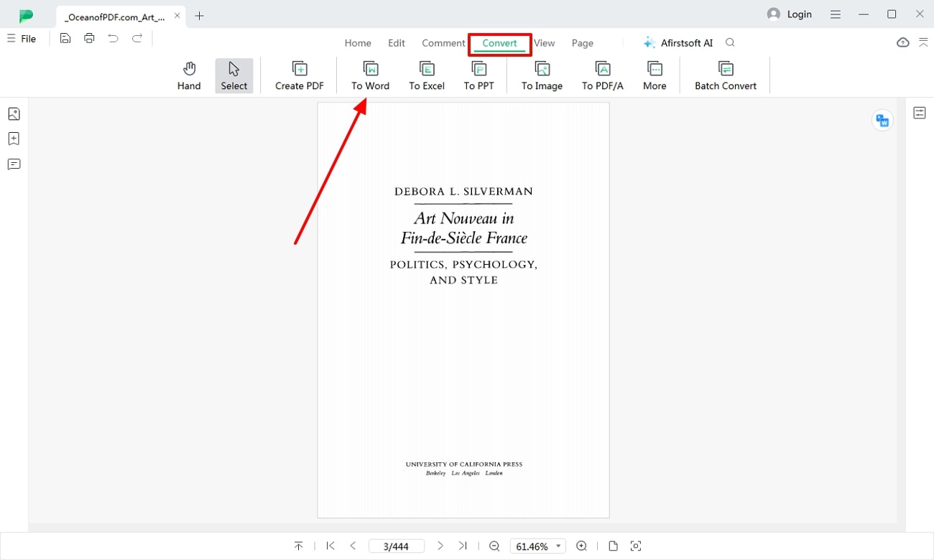934x560 pixels.
Task: Redo the last action
Action: 137,39
